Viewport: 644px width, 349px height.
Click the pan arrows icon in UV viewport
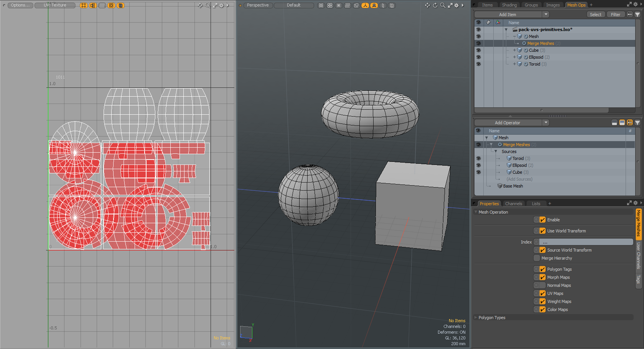point(200,5)
